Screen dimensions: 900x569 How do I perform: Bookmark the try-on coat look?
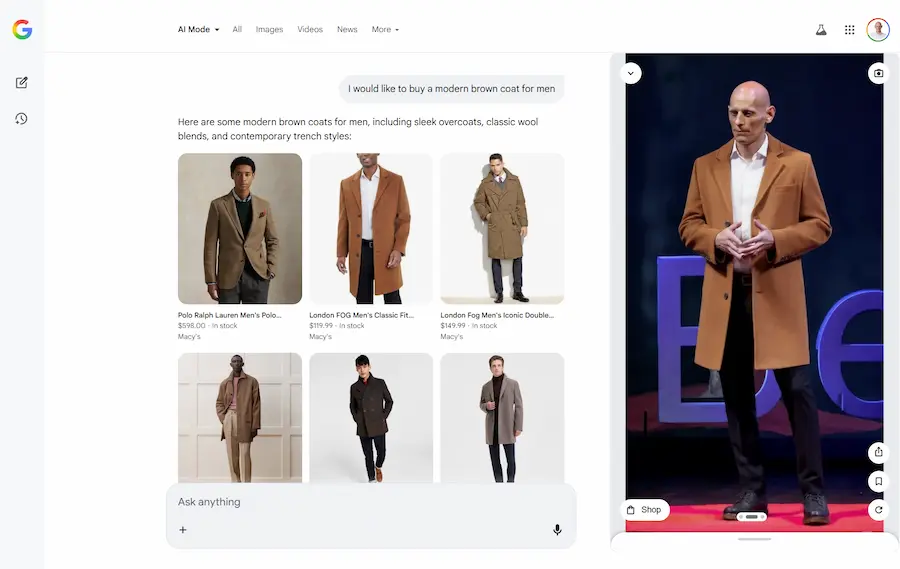click(878, 481)
